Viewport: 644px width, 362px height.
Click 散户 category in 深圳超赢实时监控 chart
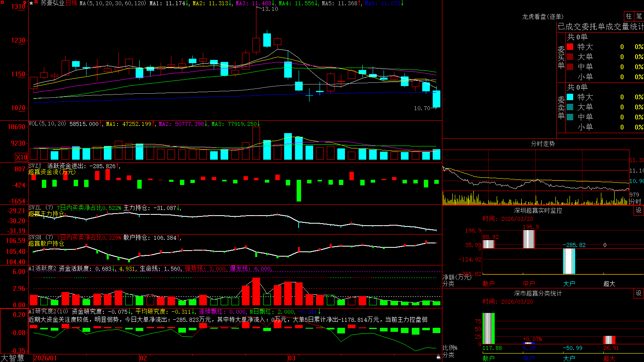pyautogui.click(x=489, y=284)
